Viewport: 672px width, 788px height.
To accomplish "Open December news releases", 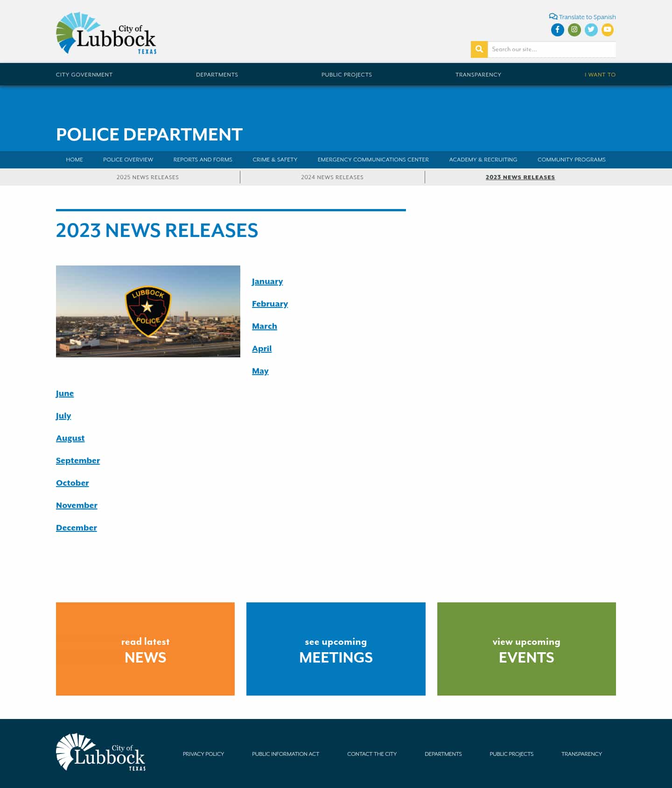I will click(x=77, y=528).
